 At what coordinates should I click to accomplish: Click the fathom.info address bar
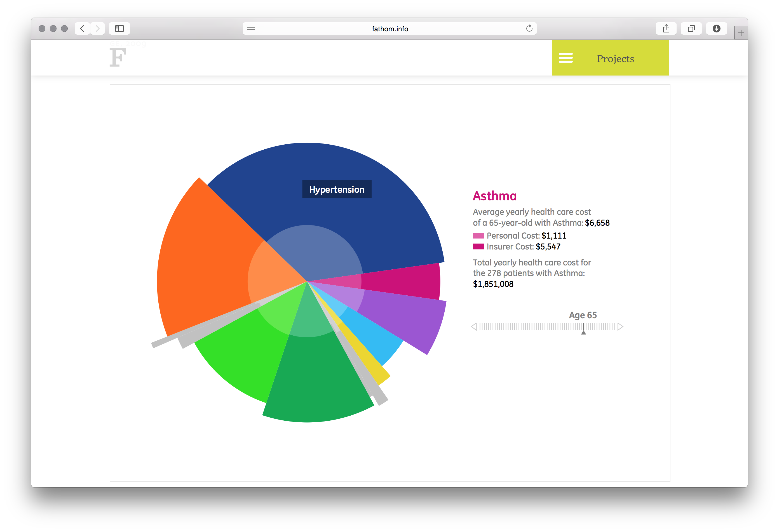(390, 29)
